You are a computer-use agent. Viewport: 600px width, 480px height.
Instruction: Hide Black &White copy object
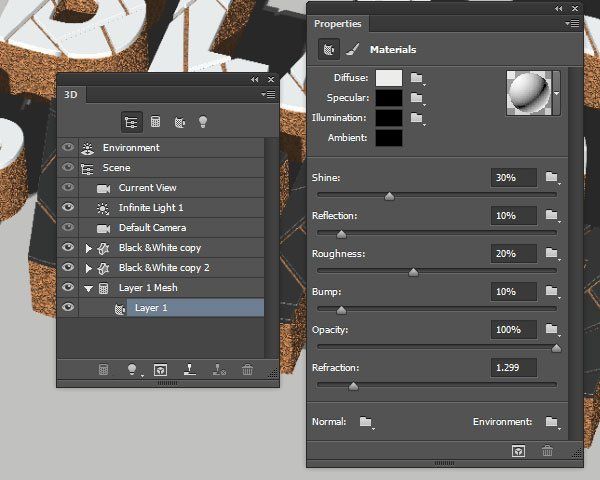point(68,247)
